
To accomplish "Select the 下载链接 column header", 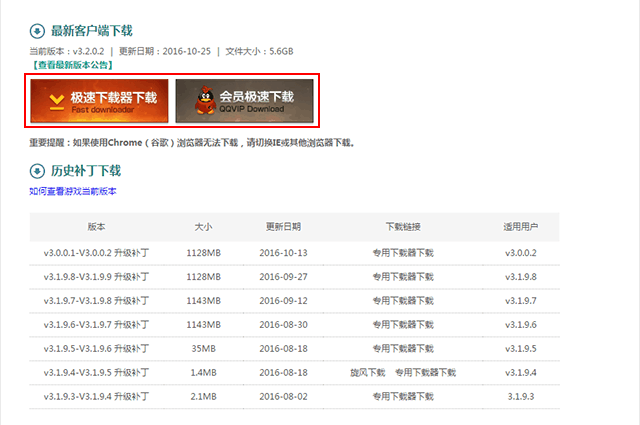I will [x=403, y=227].
